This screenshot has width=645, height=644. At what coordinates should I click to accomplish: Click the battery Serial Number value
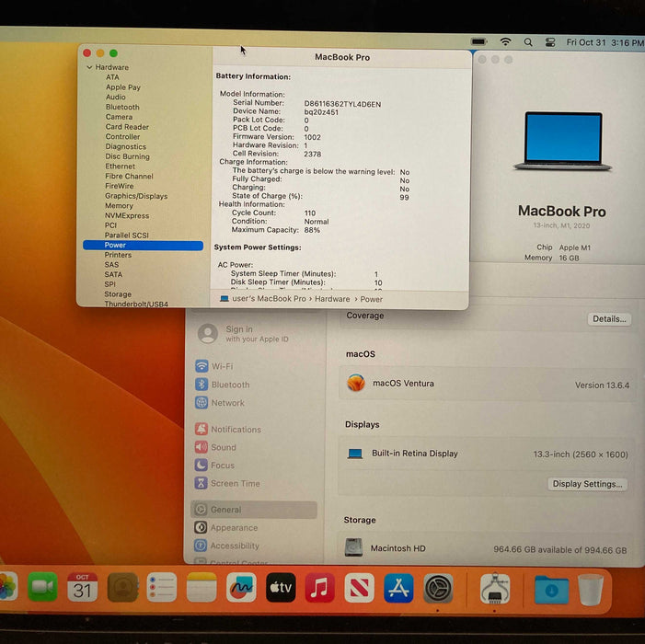tap(342, 104)
